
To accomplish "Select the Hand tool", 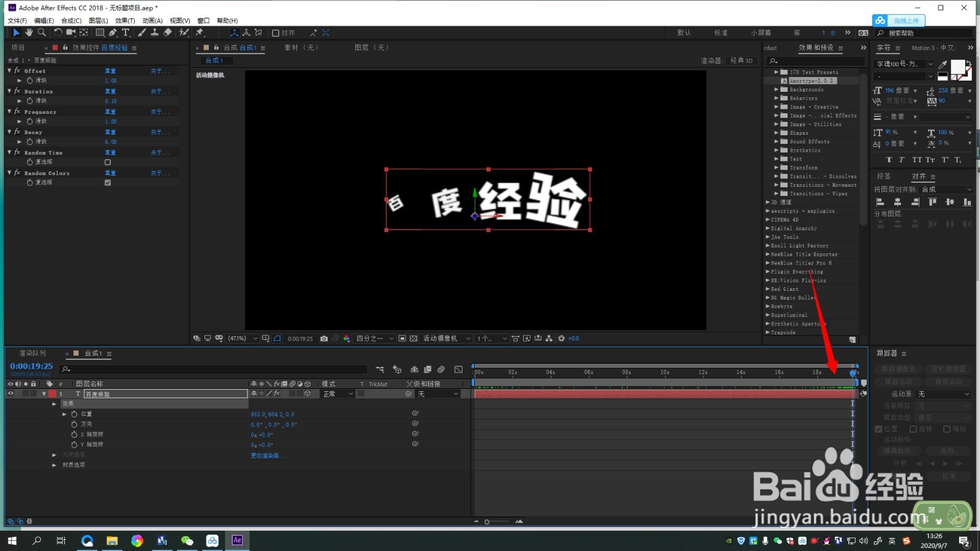I will tap(29, 32).
